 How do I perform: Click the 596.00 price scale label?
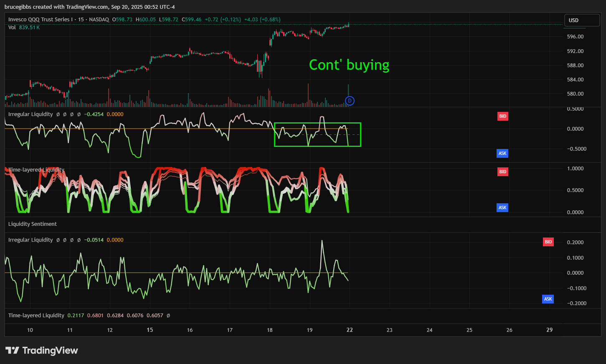[x=575, y=37]
